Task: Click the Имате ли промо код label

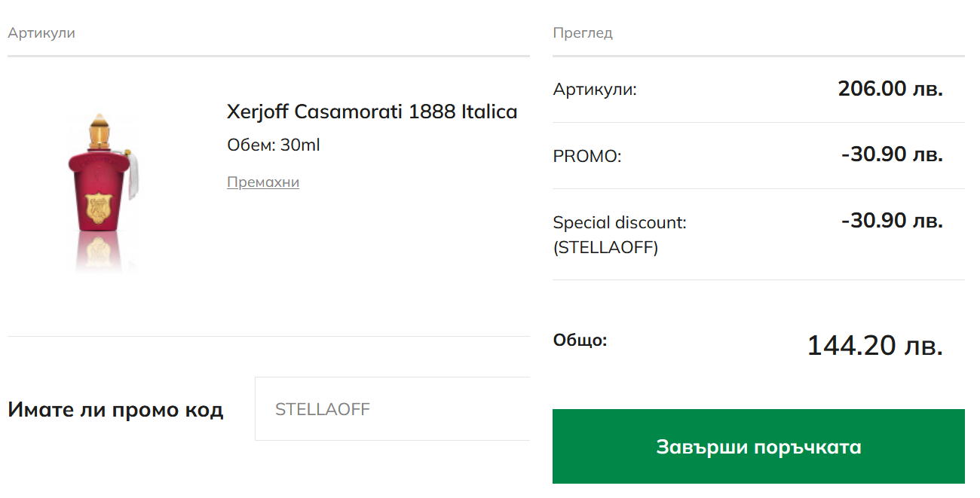Action: (x=115, y=410)
